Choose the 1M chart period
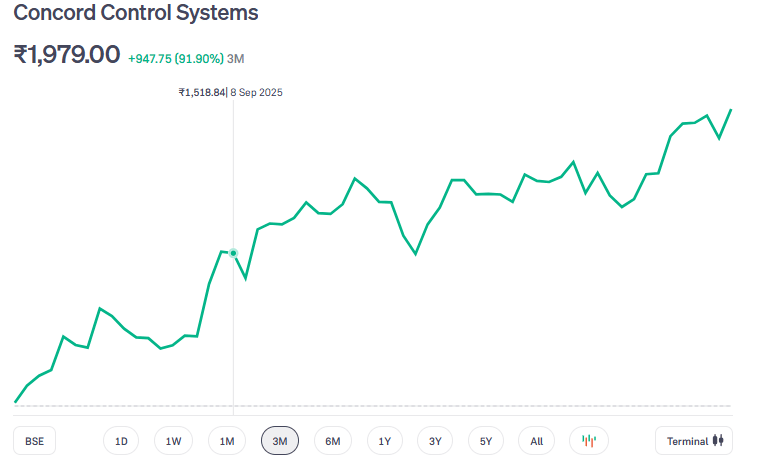The height and width of the screenshot is (463, 762). point(227,441)
